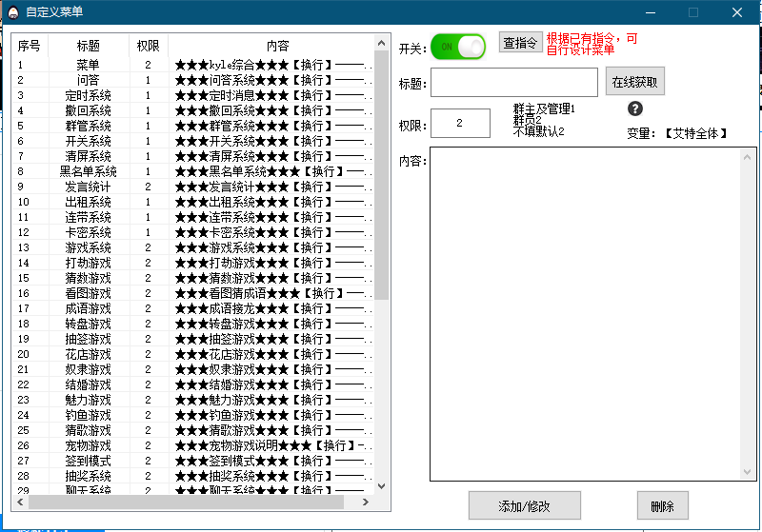Close the 自定义菜单 window

pos(736,12)
